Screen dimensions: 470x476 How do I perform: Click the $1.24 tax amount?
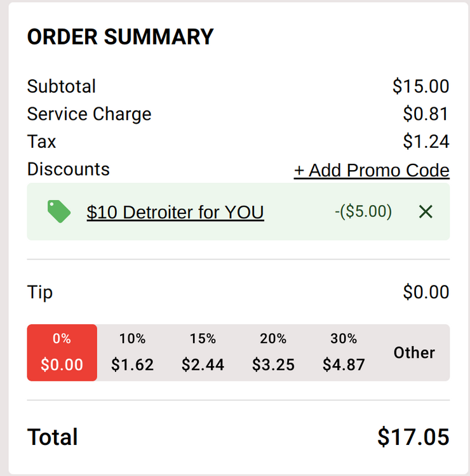coord(426,142)
